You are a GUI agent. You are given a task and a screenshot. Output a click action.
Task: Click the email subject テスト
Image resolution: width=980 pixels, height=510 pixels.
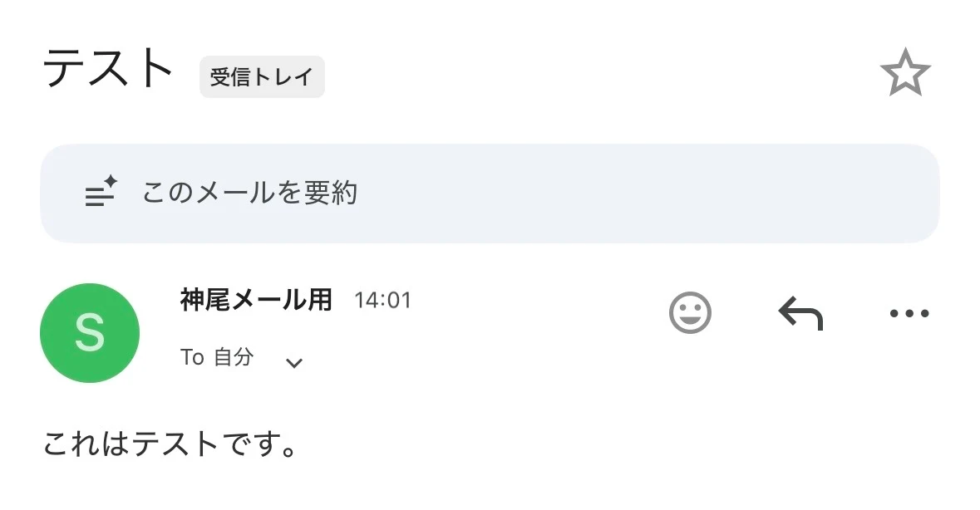pyautogui.click(x=108, y=70)
